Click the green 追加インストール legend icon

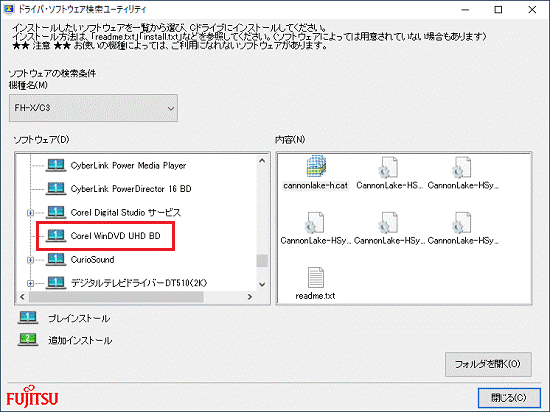coord(28,340)
